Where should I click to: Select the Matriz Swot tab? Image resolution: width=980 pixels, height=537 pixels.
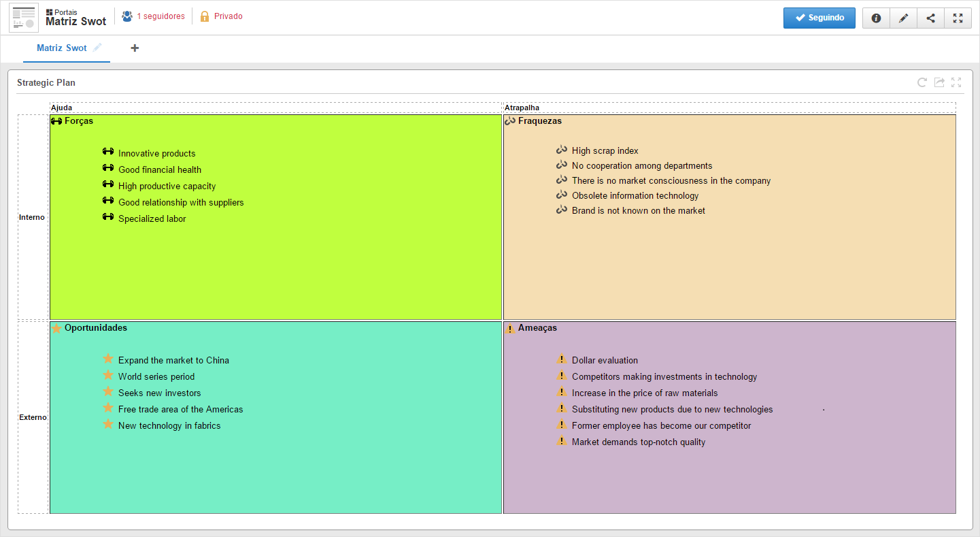click(x=62, y=48)
